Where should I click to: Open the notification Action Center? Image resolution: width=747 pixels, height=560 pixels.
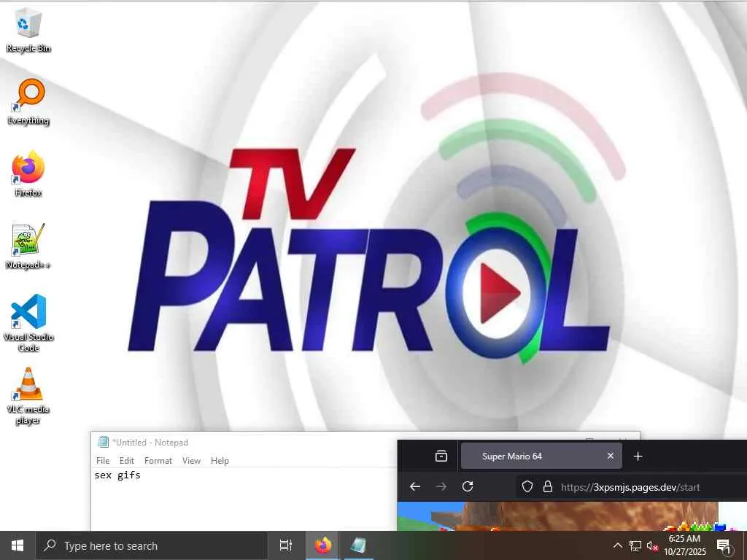[x=724, y=546]
